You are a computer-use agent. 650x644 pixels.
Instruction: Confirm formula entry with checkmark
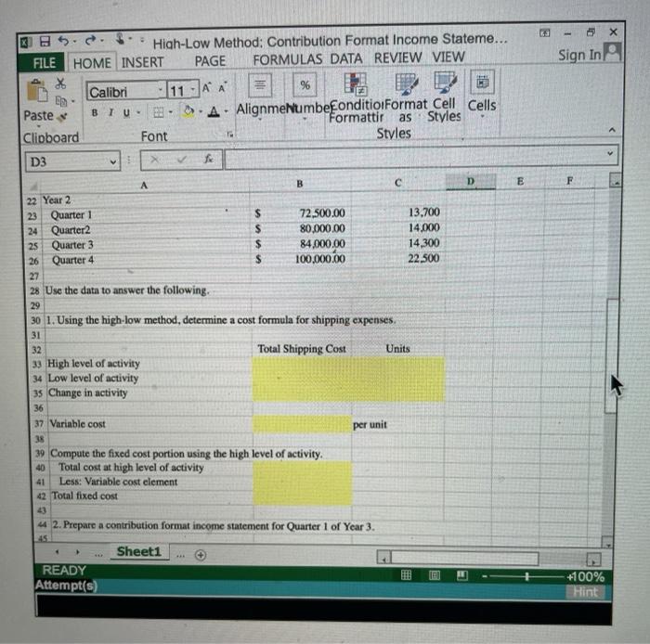click(x=181, y=159)
